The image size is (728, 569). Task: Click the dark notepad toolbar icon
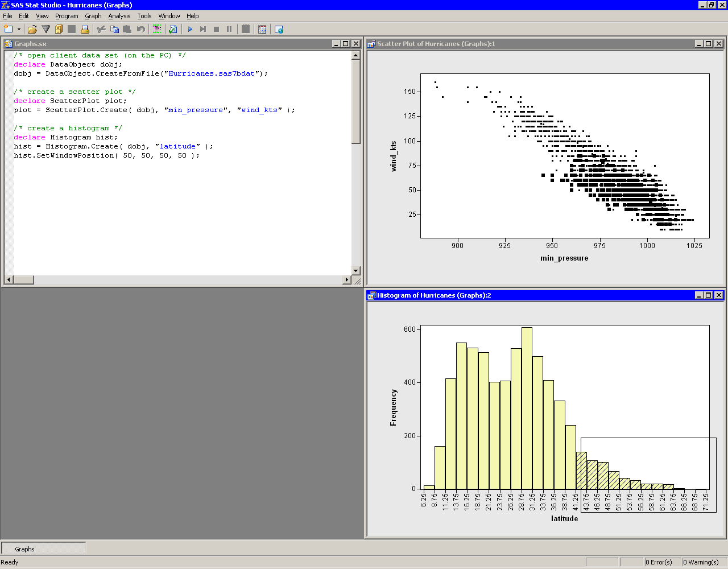[x=246, y=29]
